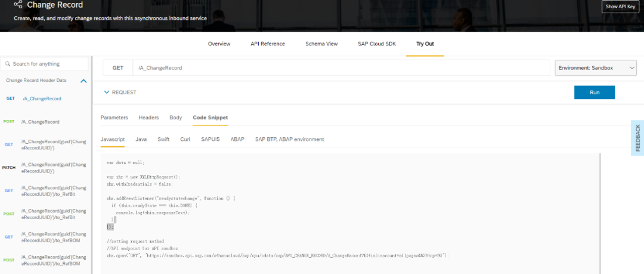Open the SAP Cloud SDK tab
This screenshot has width=644, height=274.
coord(377,44)
